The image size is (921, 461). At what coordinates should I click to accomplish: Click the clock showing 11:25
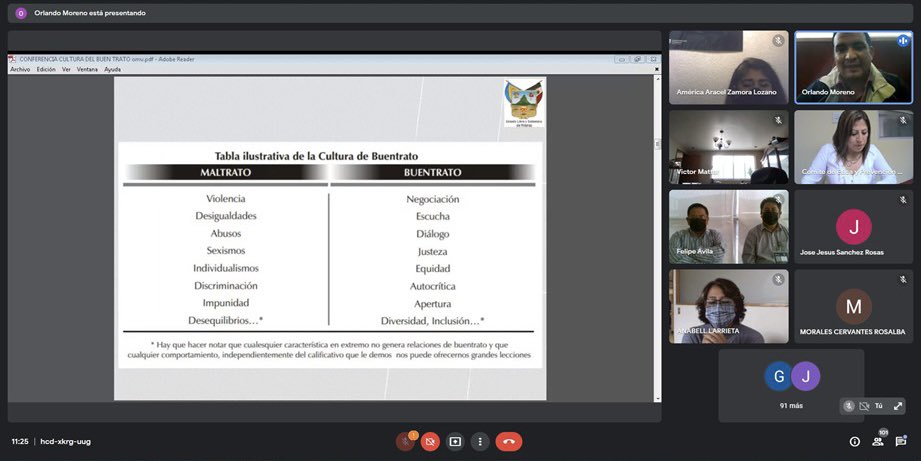(20, 442)
